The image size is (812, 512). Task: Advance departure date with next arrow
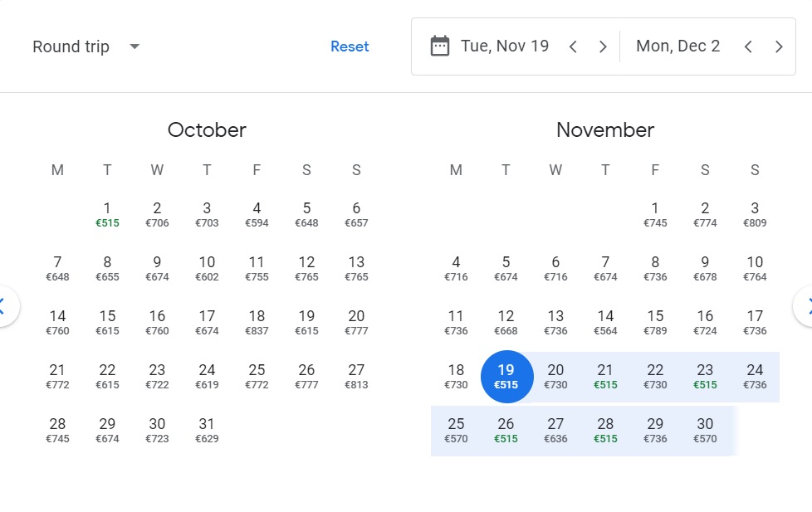pyautogui.click(x=603, y=46)
